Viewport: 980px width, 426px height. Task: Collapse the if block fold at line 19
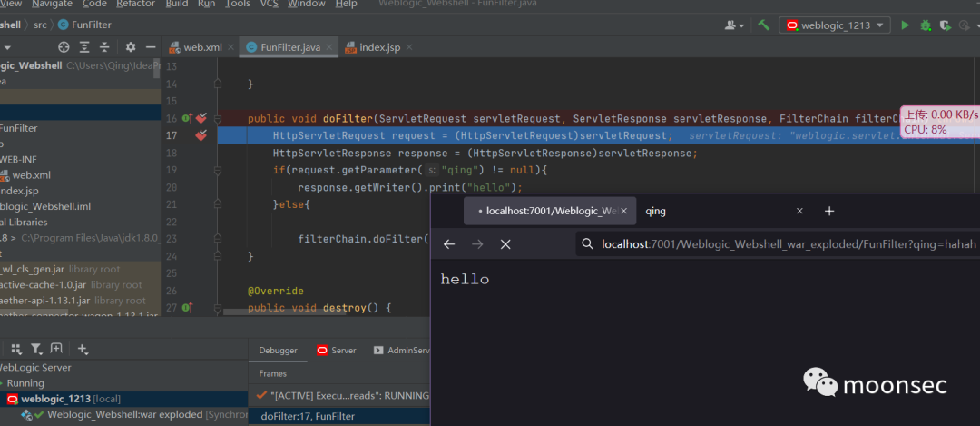click(218, 170)
